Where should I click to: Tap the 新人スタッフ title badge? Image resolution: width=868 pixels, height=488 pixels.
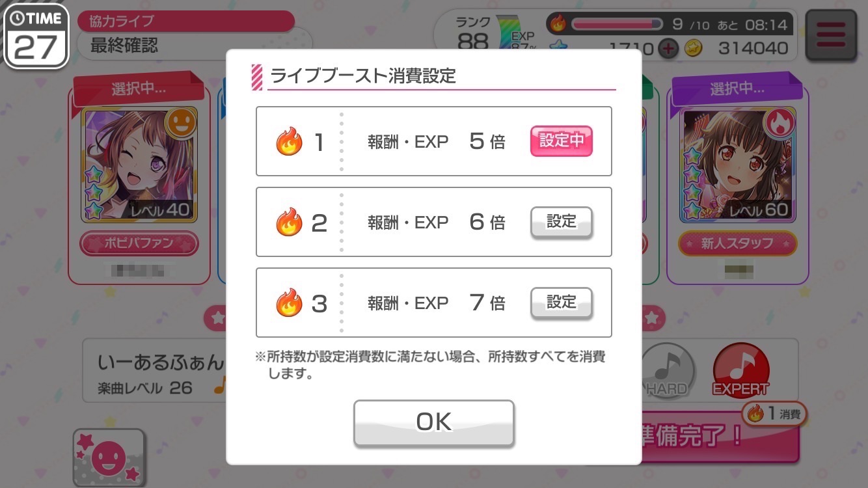(x=738, y=244)
